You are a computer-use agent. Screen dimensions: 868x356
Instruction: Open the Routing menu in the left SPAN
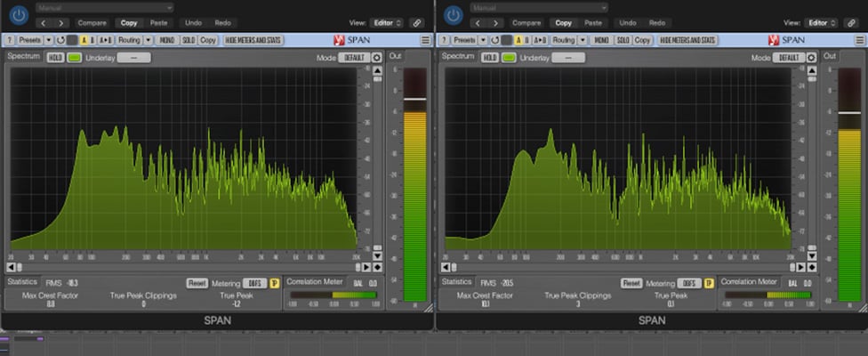click(130, 40)
